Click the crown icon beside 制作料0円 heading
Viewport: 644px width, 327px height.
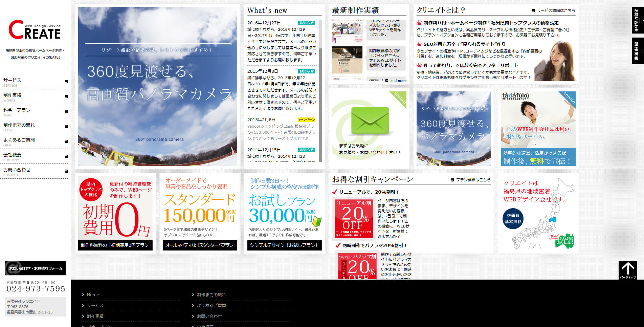[x=419, y=23]
